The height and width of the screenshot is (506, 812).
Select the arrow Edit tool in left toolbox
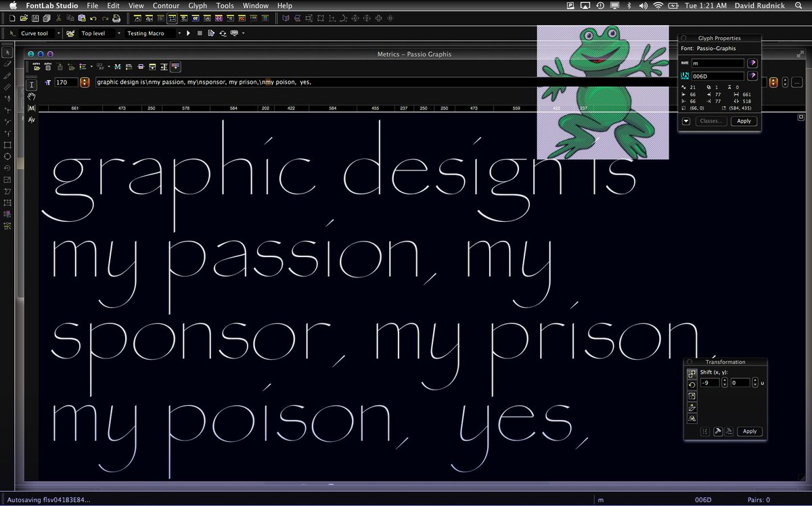7,52
